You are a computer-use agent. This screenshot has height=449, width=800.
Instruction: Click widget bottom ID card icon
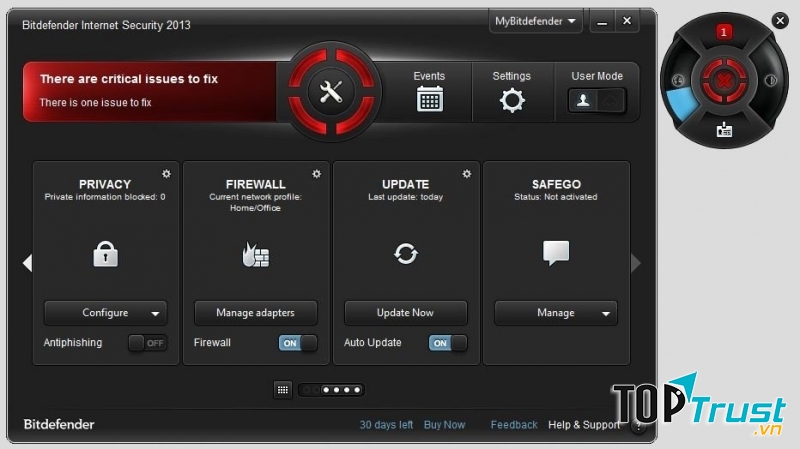point(724,130)
